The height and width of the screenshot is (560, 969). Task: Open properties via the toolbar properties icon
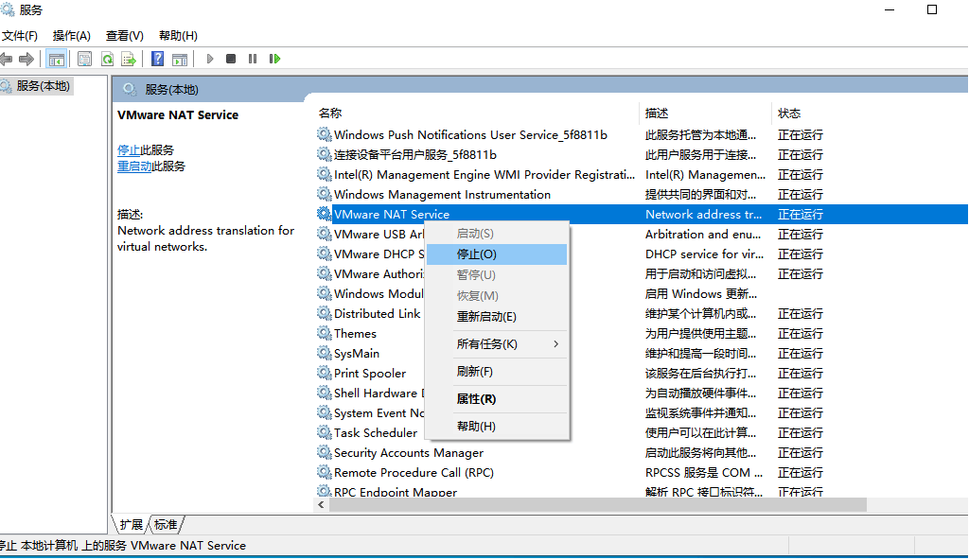[x=84, y=59]
